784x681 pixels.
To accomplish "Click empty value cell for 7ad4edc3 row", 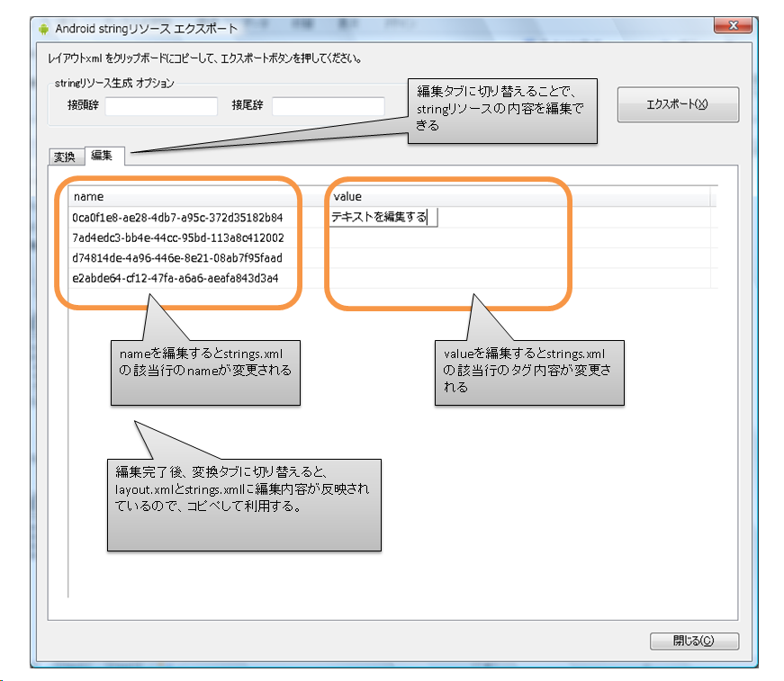I will [518, 238].
